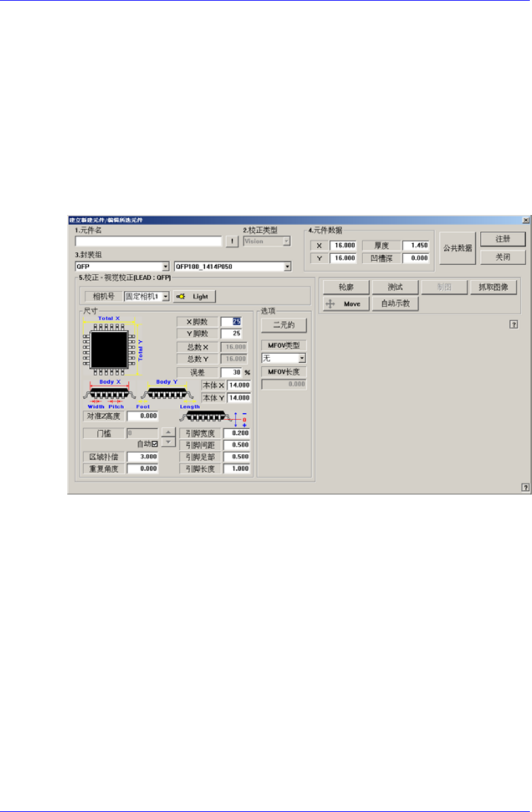Screen dimensions: 532x812
Task: Click the 二元的 option button
Action: tap(284, 325)
